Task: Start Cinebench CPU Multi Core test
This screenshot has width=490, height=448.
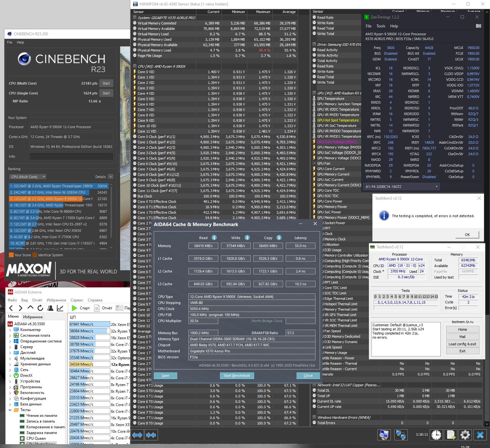Action: [x=106, y=83]
